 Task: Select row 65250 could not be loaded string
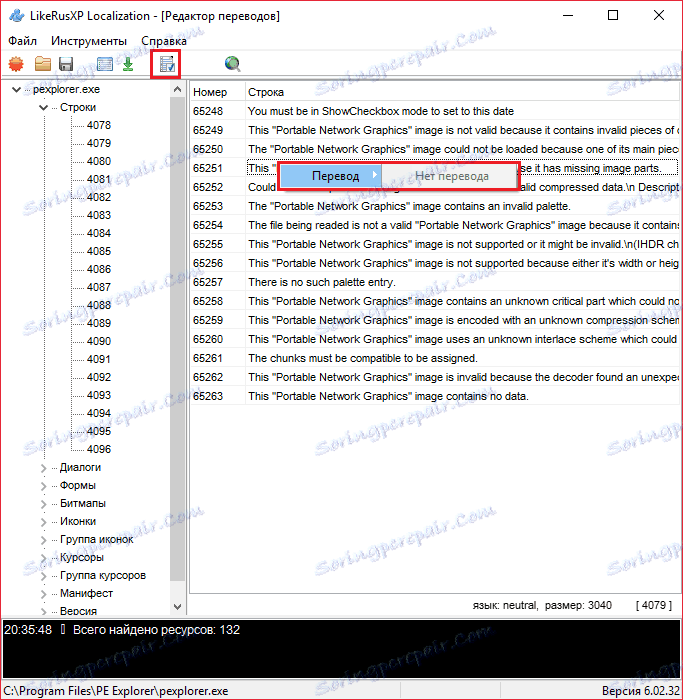tap(435, 149)
